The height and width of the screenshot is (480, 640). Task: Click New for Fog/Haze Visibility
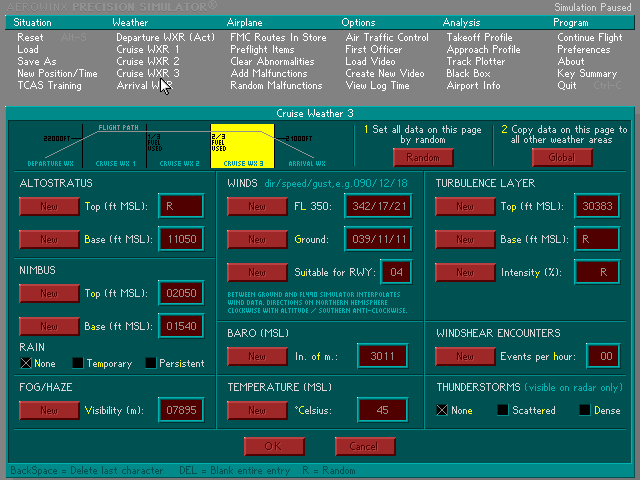pos(49,410)
